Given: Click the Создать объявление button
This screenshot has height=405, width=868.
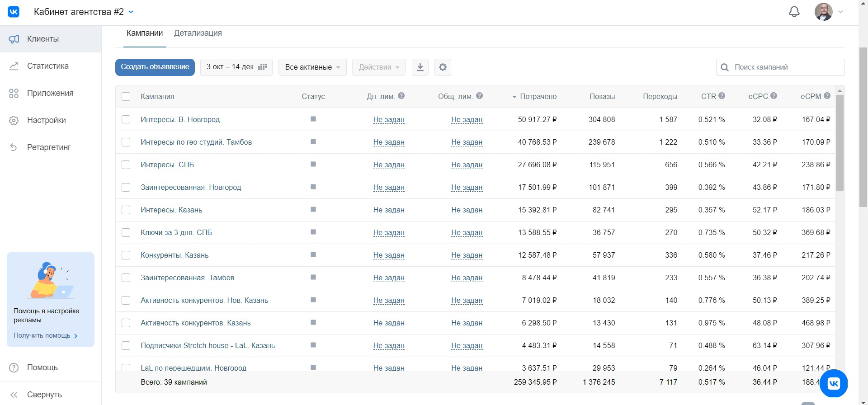Looking at the screenshot, I should pos(155,67).
